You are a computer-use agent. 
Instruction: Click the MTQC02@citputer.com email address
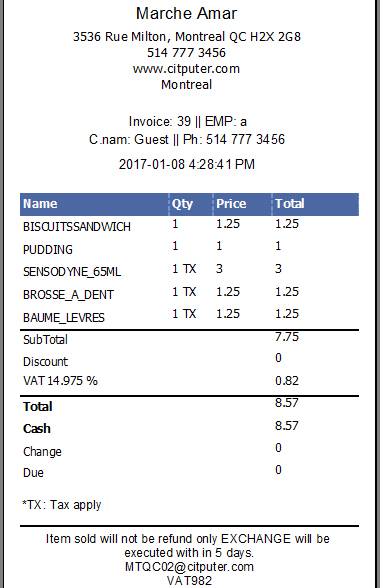[189, 566]
